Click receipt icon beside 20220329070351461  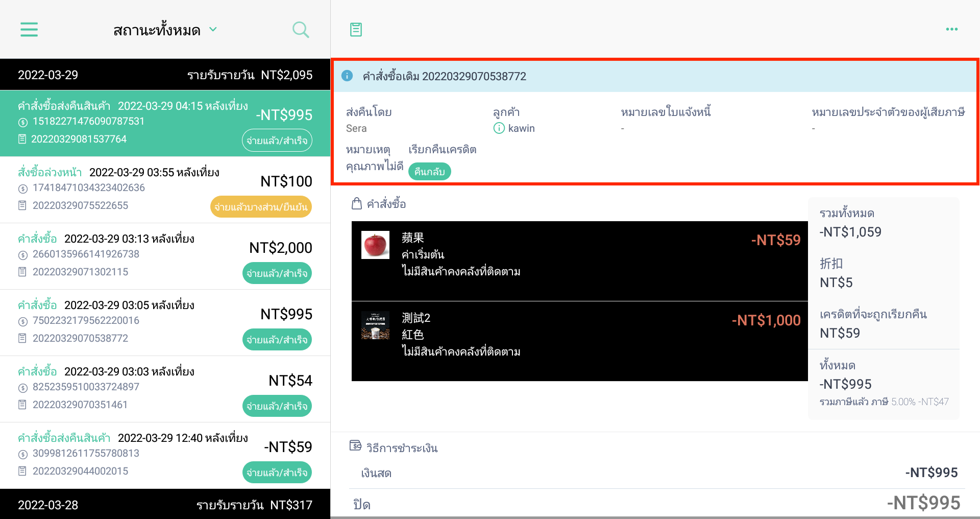pyautogui.click(x=22, y=405)
